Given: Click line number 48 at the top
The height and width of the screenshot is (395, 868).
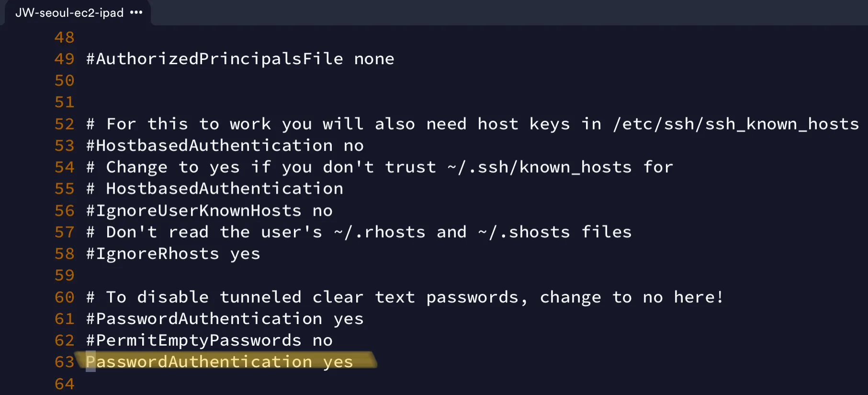Looking at the screenshot, I should pos(65,37).
